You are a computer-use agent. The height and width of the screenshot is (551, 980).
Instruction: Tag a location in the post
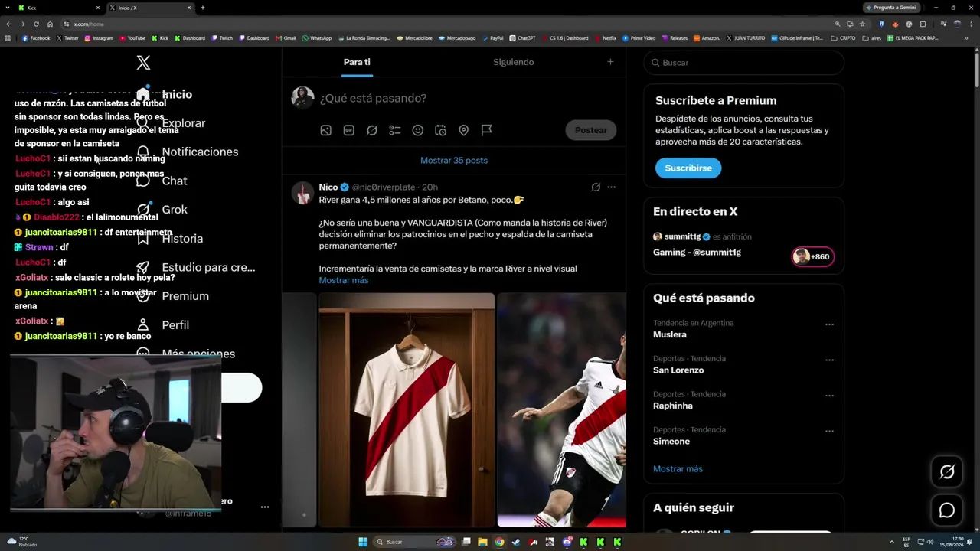point(463,130)
